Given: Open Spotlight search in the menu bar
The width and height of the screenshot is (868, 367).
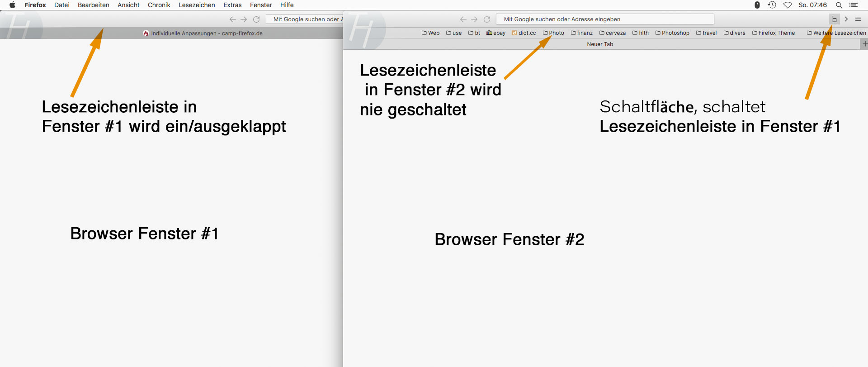Looking at the screenshot, I should (839, 5).
